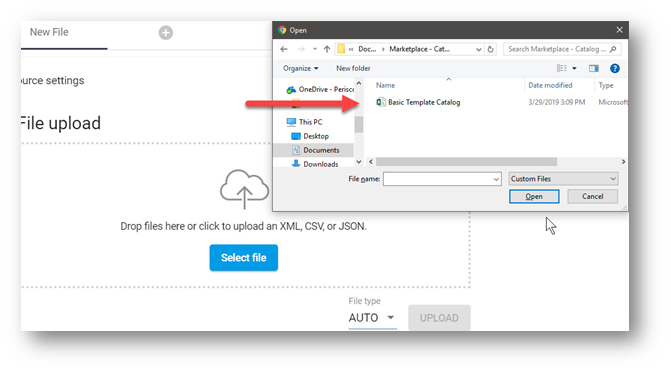Click the OneDrive cloud icon in sidebar
671x373 pixels.
point(291,90)
